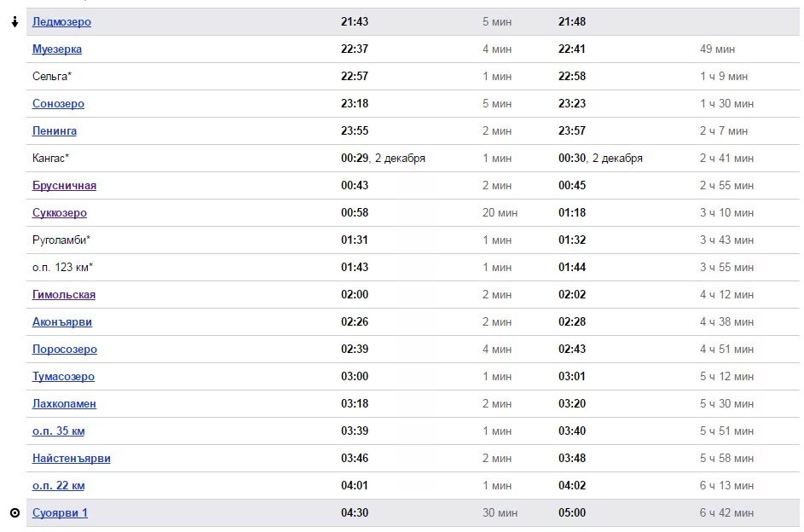Follow the Сонозеро station link
Image resolution: width=804 pixels, height=532 pixels.
pos(58,103)
